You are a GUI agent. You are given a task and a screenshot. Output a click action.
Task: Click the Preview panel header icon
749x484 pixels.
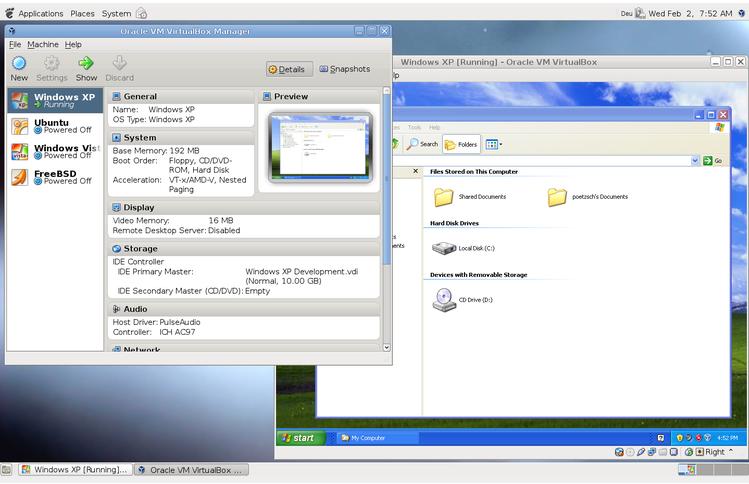[x=267, y=97]
